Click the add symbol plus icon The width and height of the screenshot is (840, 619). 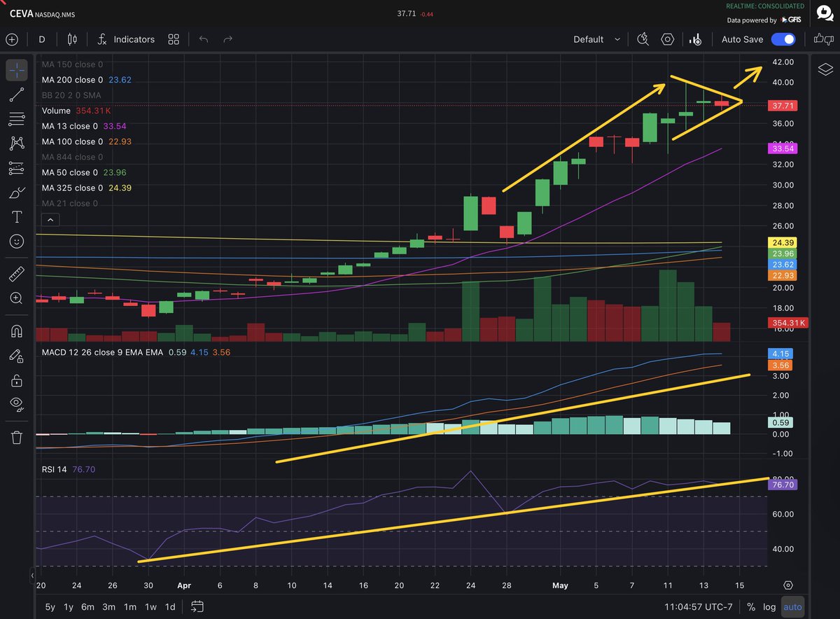tap(12, 39)
